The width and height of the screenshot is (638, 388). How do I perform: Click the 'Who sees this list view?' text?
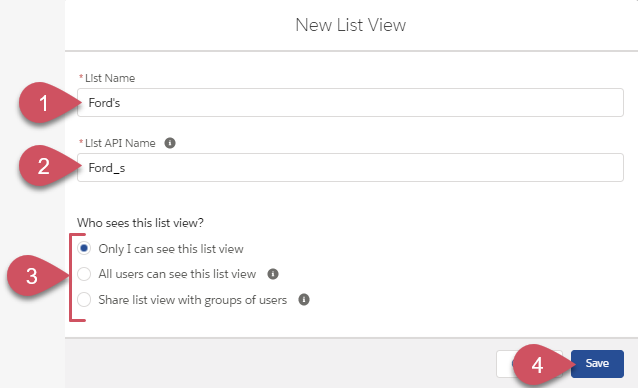140,223
